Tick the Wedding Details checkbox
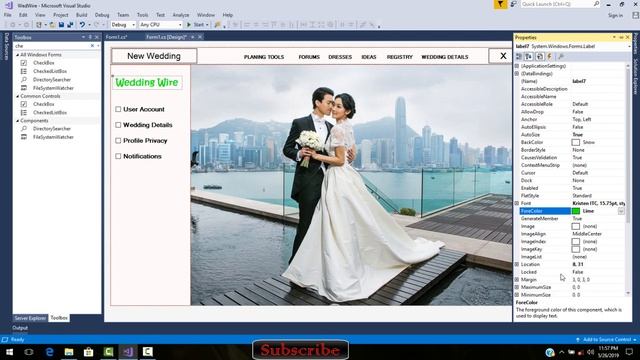The height and width of the screenshot is (360, 640). click(118, 125)
